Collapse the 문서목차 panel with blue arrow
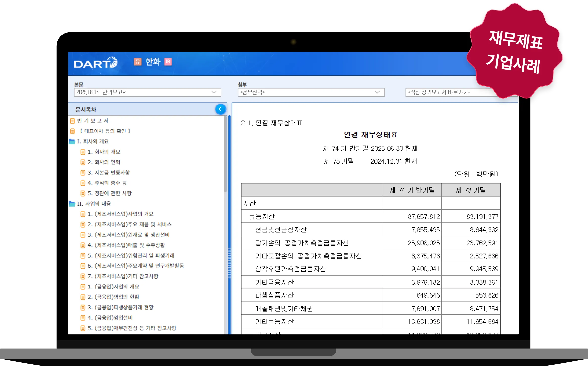This screenshot has height=366, width=588. [220, 109]
